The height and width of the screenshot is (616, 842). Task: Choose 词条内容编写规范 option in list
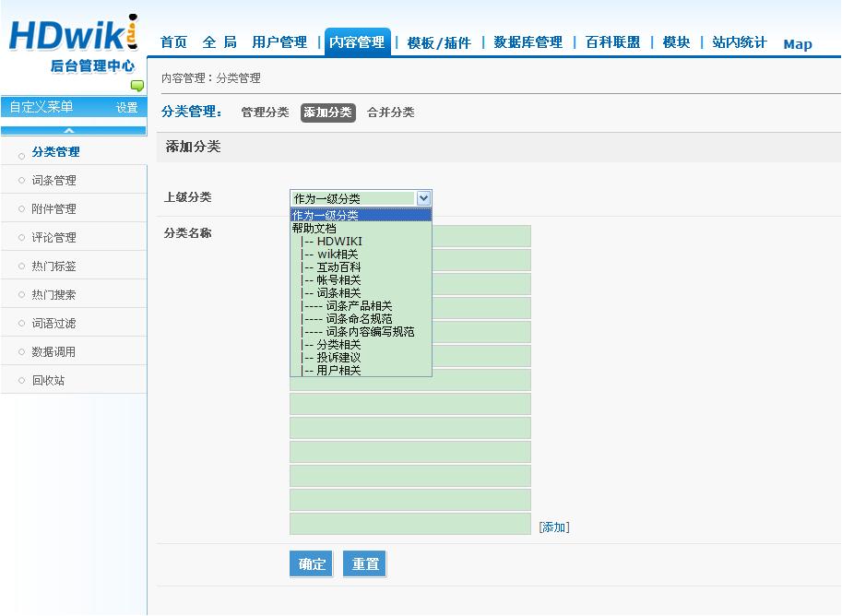click(x=361, y=331)
